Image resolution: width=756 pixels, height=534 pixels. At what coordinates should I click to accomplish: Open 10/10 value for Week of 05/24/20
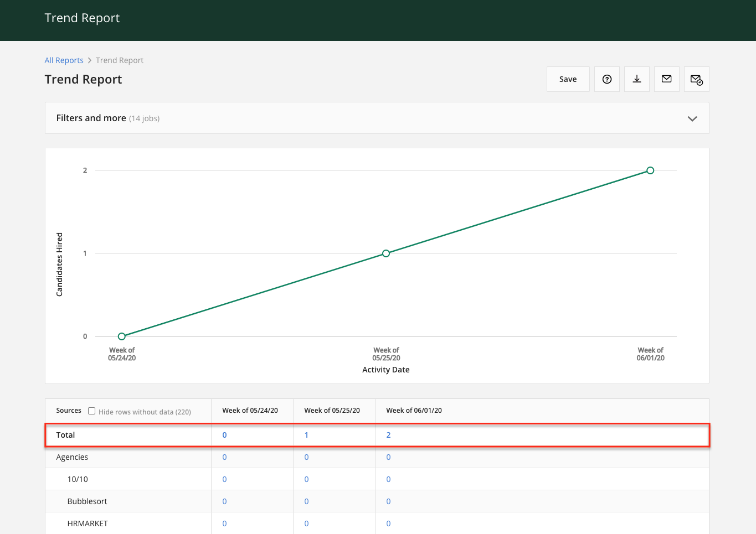point(224,479)
